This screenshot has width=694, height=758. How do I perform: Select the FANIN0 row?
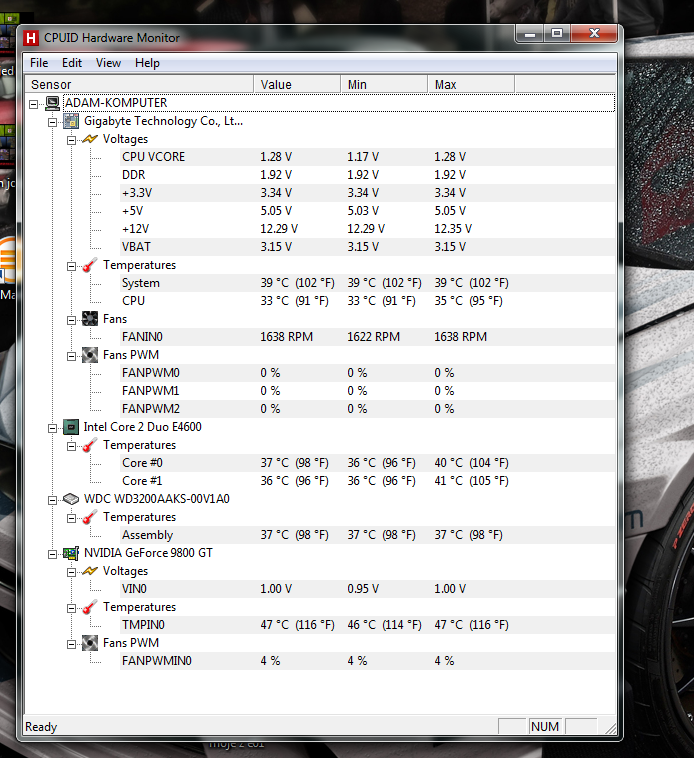tap(367, 337)
